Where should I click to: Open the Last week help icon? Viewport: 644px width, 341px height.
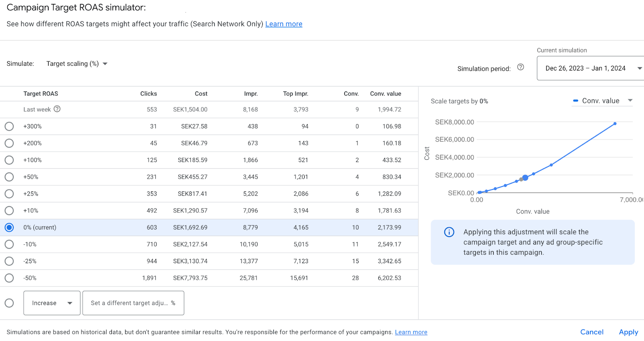point(57,109)
